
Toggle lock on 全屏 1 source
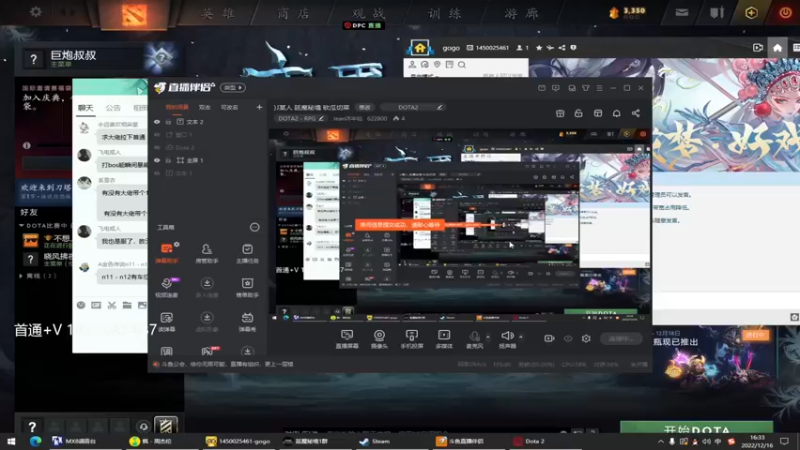168,160
